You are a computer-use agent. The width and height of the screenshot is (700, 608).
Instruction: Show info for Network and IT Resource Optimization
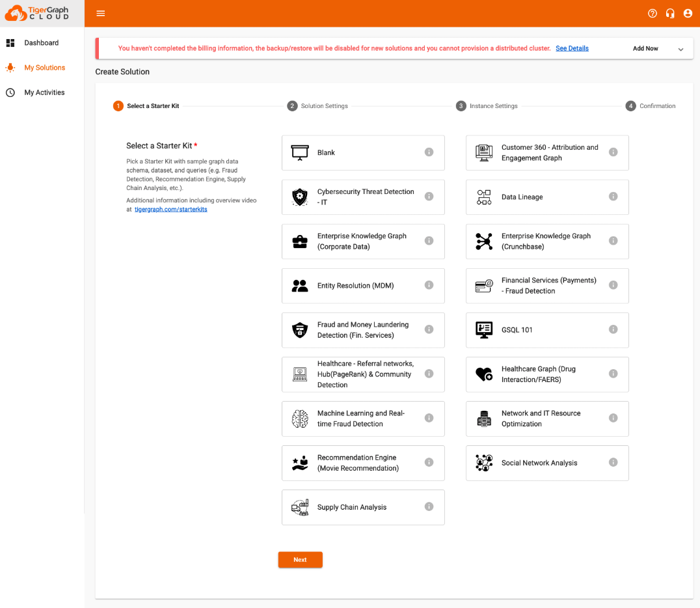(x=613, y=418)
